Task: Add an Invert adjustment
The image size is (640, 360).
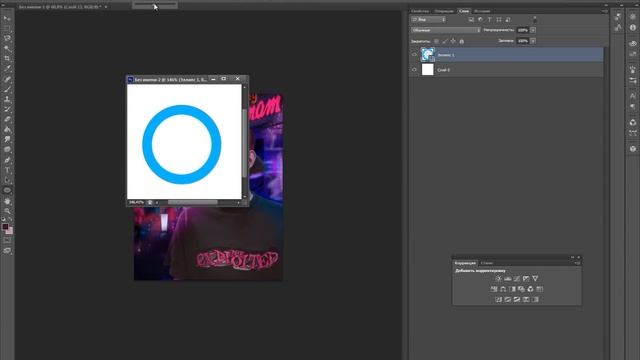Action: coord(498,300)
